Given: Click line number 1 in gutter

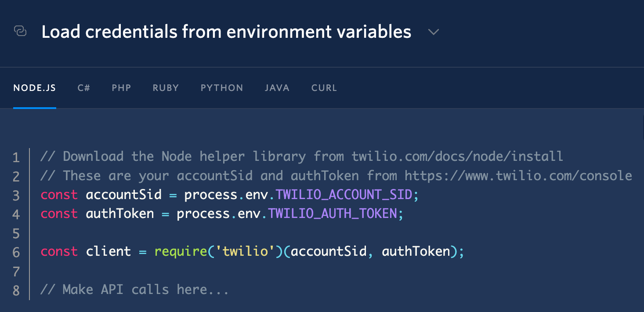Looking at the screenshot, I should pos(16,157).
